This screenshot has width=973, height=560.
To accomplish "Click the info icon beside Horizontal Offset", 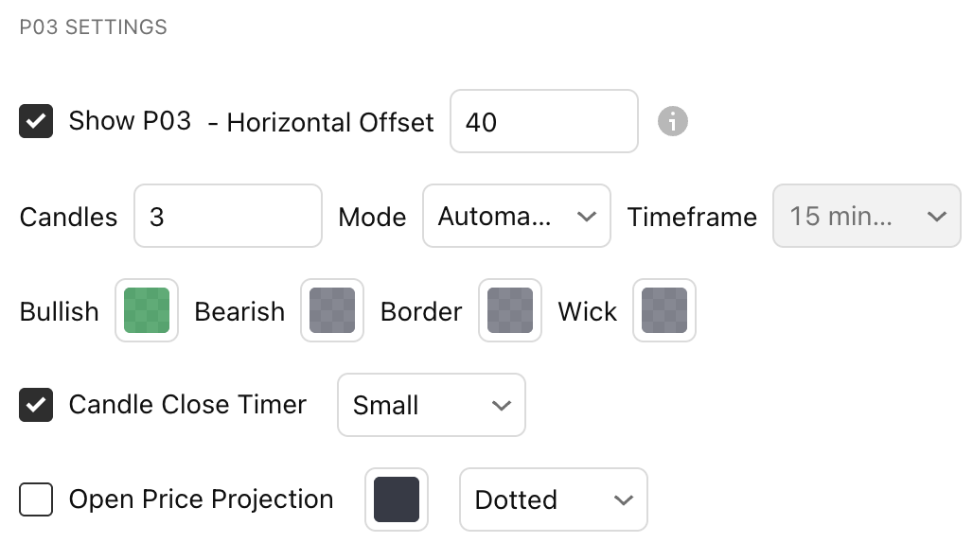I will click(x=672, y=121).
